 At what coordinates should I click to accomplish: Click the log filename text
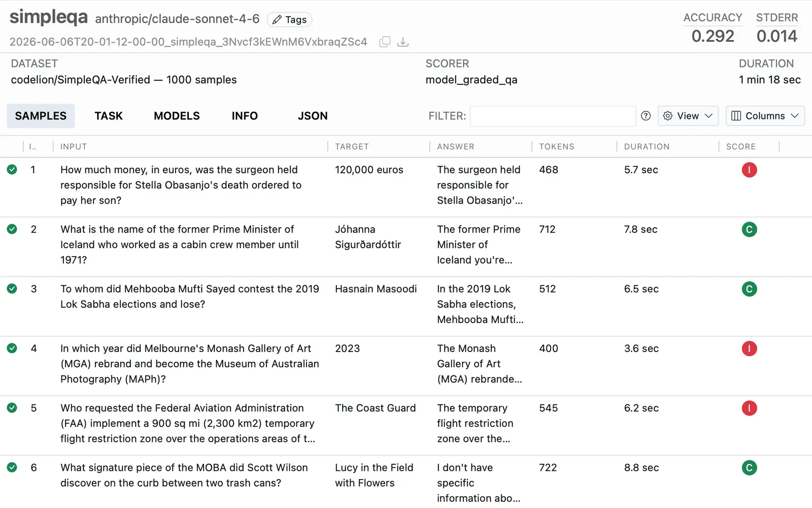click(188, 42)
